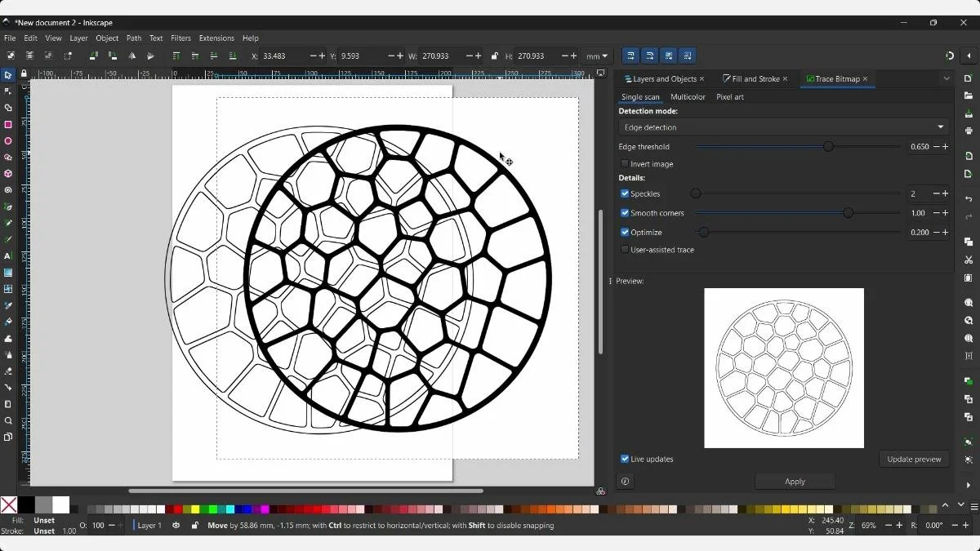Raise selection to top
The image size is (980, 551).
pos(176,56)
